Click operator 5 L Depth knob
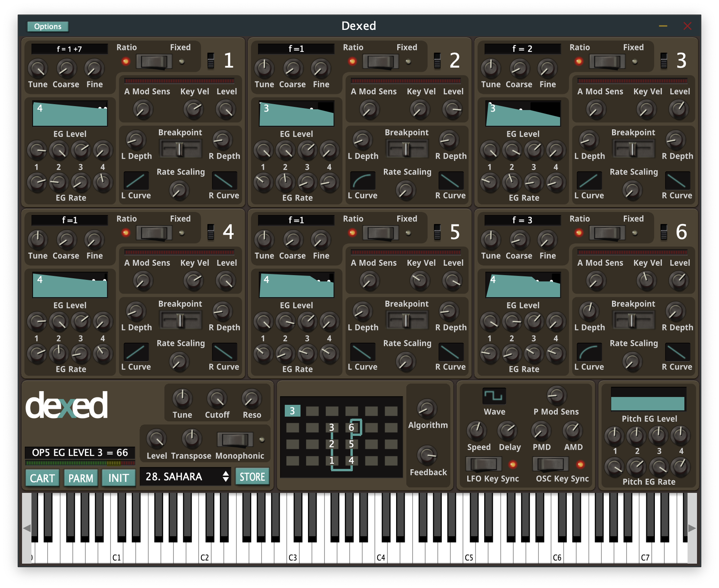The width and height of the screenshot is (719, 588). coord(362,311)
